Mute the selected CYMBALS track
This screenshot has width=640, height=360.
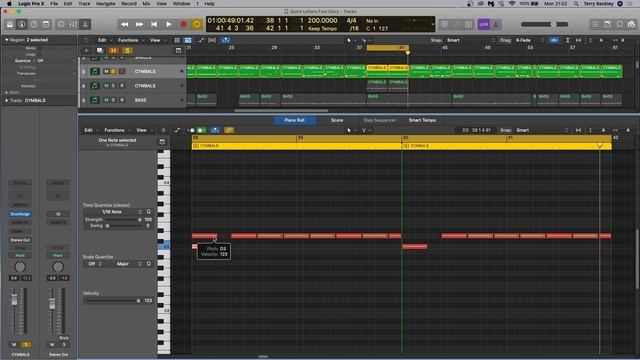[106, 71]
